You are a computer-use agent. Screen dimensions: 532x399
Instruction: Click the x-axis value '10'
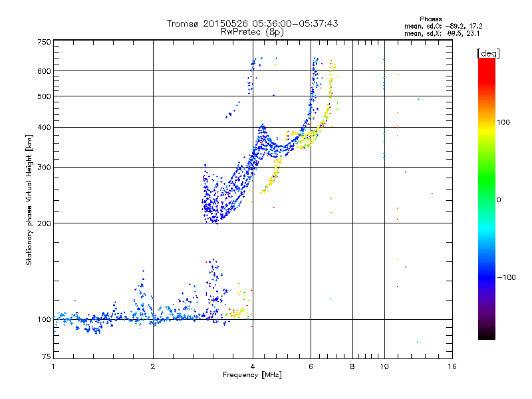click(x=384, y=366)
